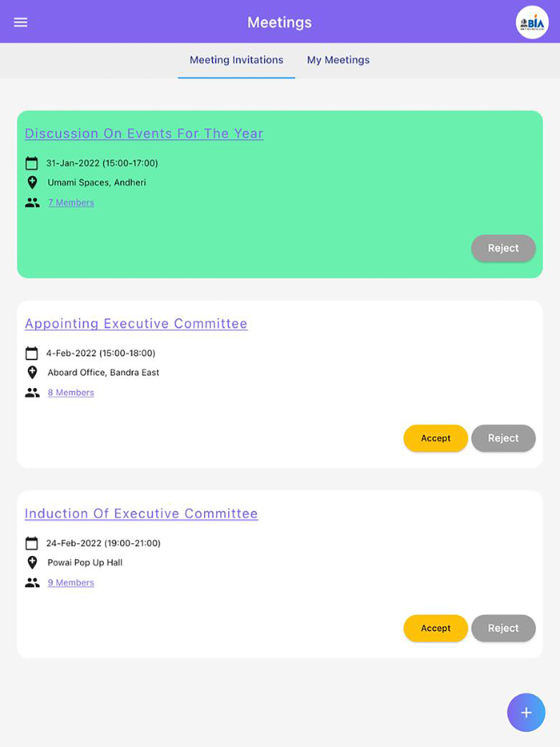Click the members icon on Discussion On Events card
Image resolution: width=560 pixels, height=747 pixels.
[x=32, y=202]
